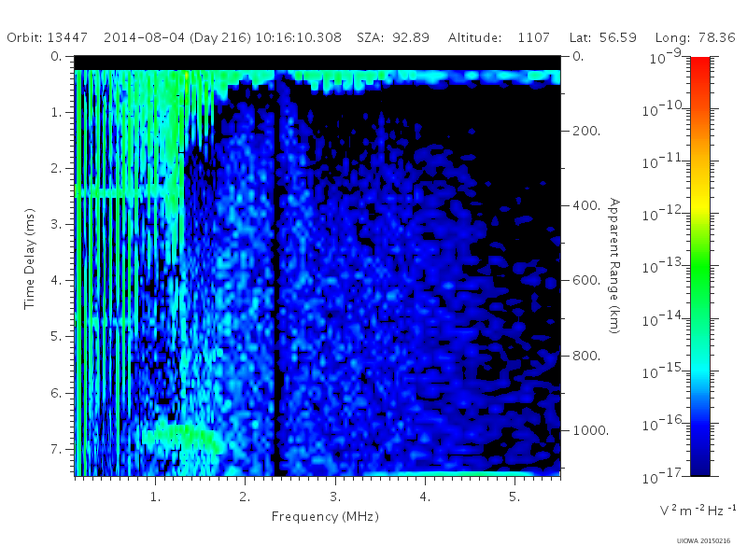This screenshot has height=560, width=747.
Task: Click the '4.' tick on Frequency axis
Action: 425,497
